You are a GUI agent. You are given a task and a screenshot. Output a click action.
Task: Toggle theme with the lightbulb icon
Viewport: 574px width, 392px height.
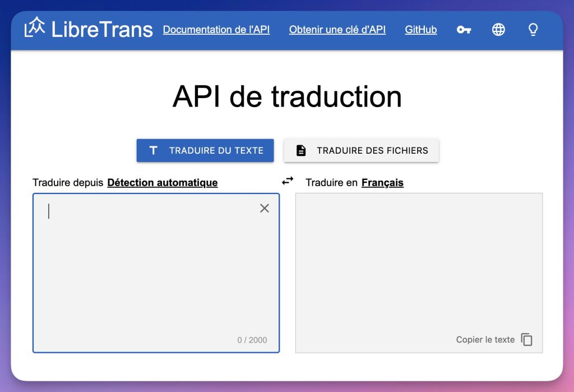(533, 30)
